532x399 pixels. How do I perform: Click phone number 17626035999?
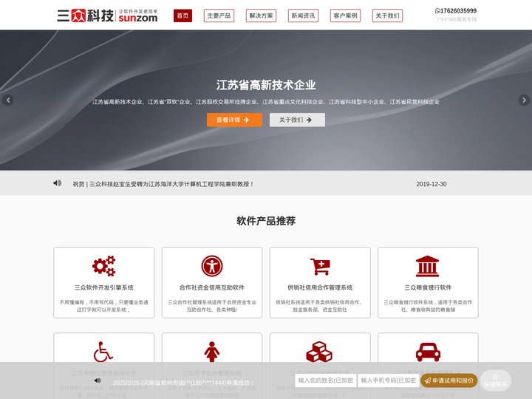point(458,11)
